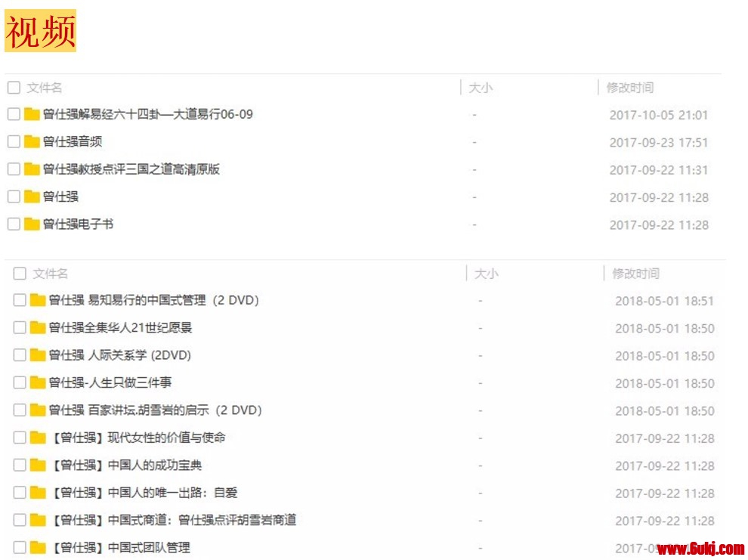Check select-all box in the upper list header
This screenshot has height=560, width=748.
pos(14,88)
